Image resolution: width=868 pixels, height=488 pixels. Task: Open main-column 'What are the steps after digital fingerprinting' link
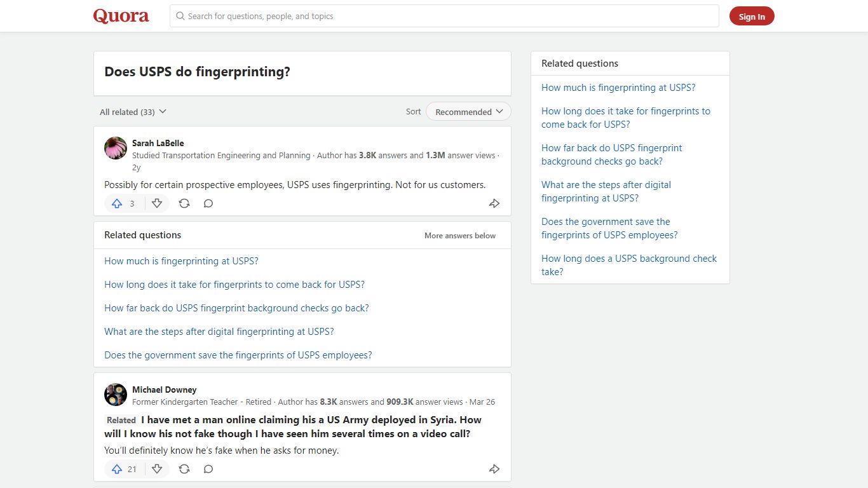coord(219,332)
